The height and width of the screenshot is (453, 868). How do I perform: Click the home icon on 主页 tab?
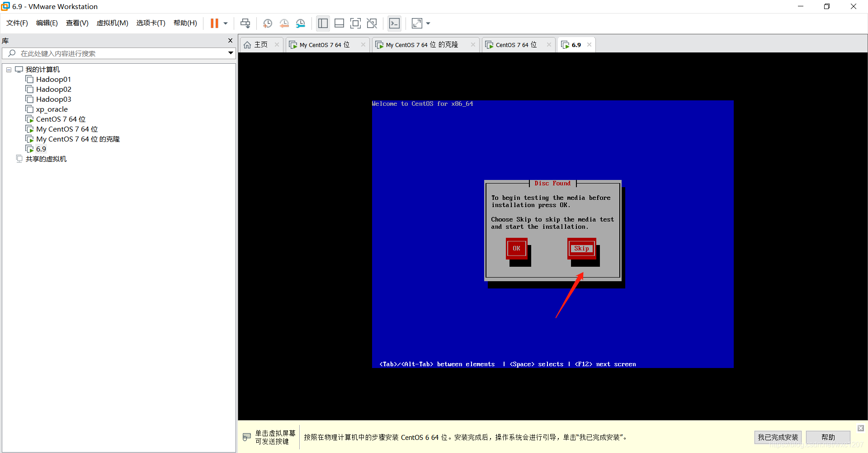[x=247, y=45]
